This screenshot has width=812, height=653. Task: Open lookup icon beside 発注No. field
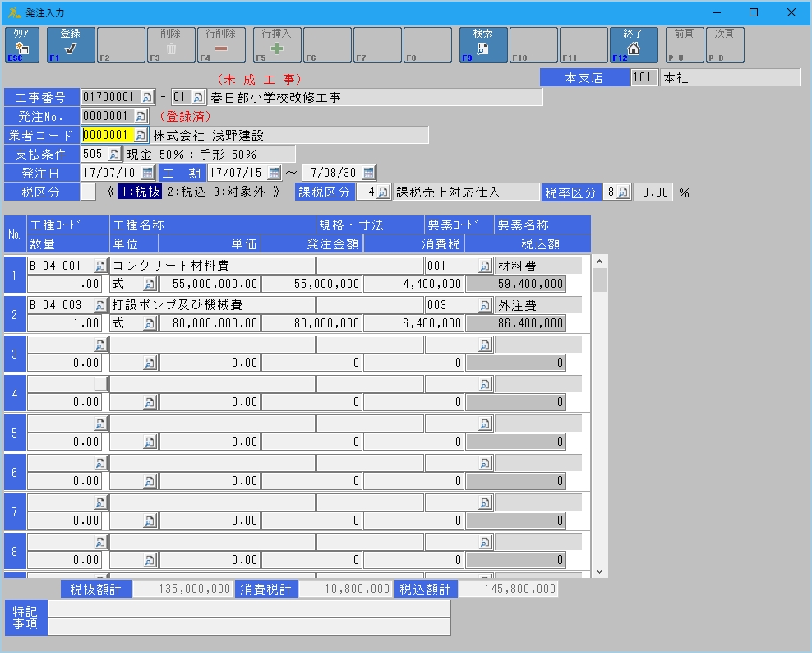point(141,116)
